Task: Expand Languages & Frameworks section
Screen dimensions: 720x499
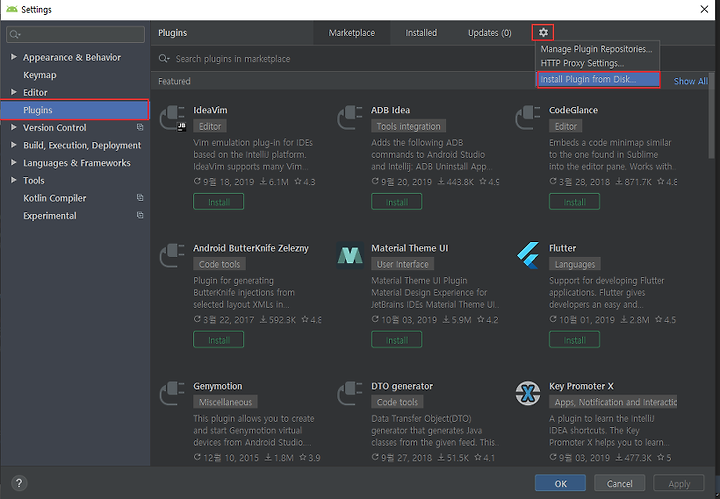Action: pyautogui.click(x=14, y=163)
